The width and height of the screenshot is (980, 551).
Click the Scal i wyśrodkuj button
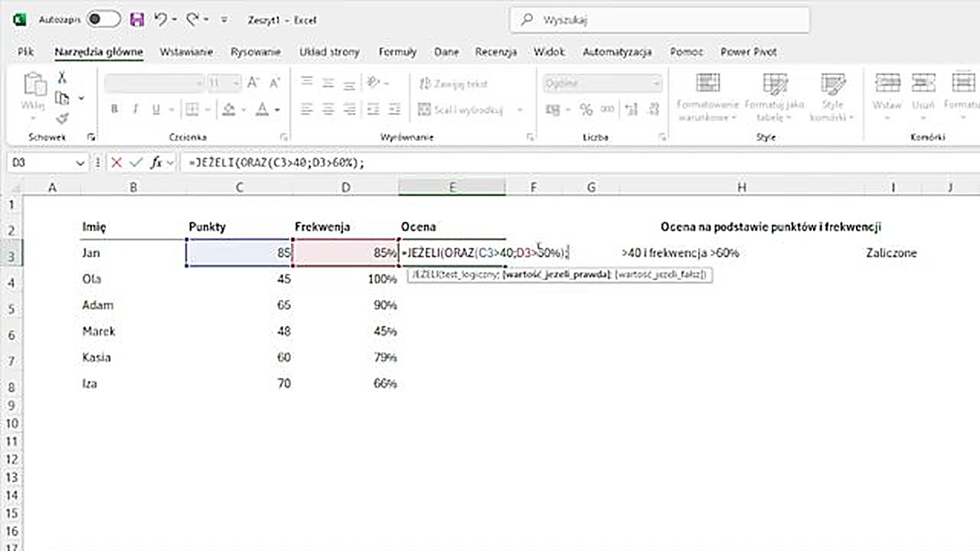click(461, 109)
